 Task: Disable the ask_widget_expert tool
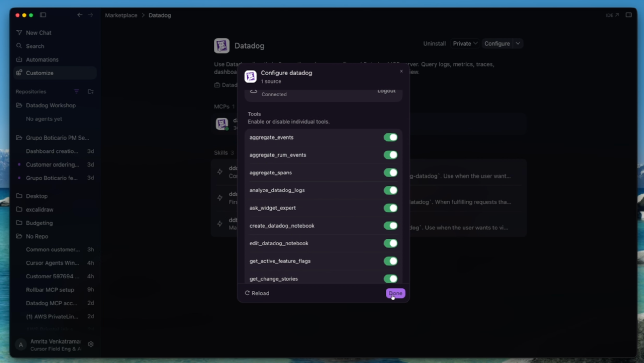391,208
